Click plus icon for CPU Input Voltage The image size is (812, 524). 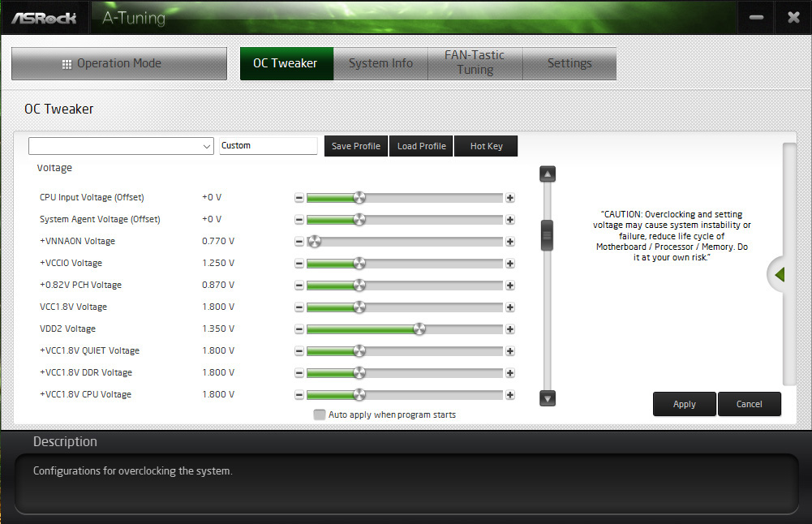510,198
